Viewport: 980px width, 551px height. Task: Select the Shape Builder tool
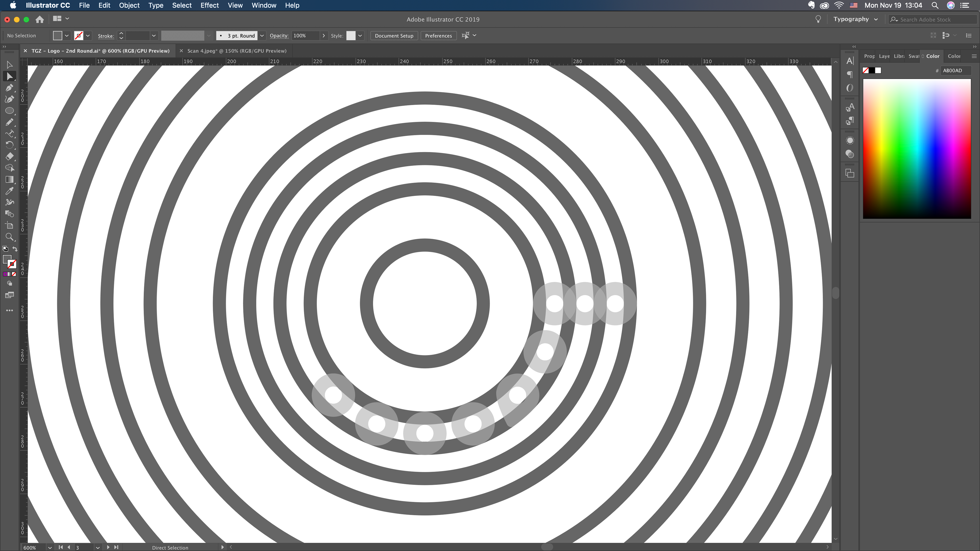click(9, 168)
